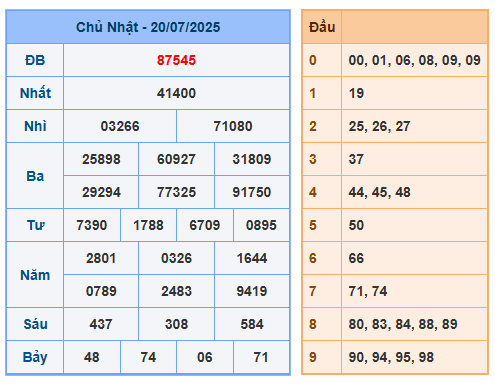The image size is (495, 384).
Task: Click the Tư number 1788
Action: (148, 225)
